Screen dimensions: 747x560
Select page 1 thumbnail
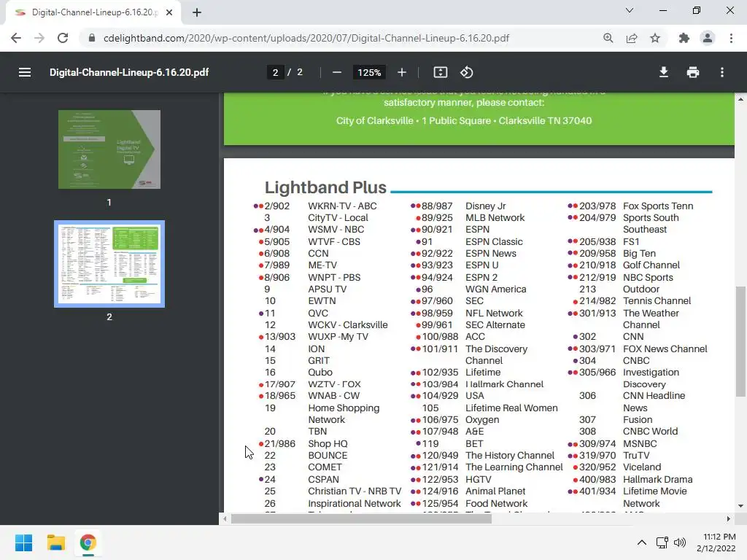coord(109,149)
